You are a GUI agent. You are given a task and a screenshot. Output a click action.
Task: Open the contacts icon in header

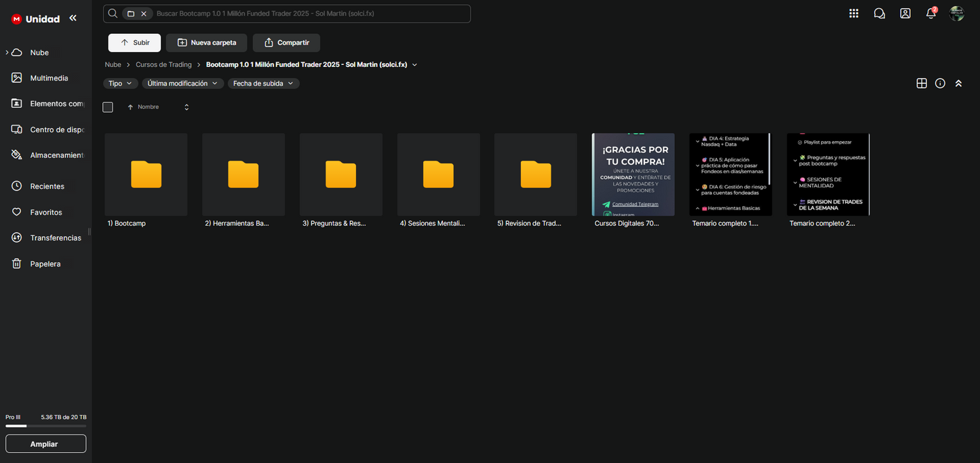coord(905,14)
